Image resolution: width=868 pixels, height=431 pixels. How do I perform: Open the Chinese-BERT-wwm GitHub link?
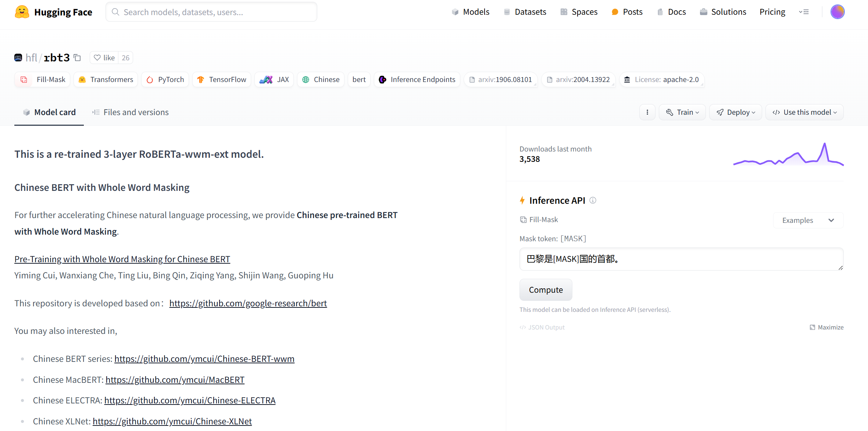(x=204, y=359)
